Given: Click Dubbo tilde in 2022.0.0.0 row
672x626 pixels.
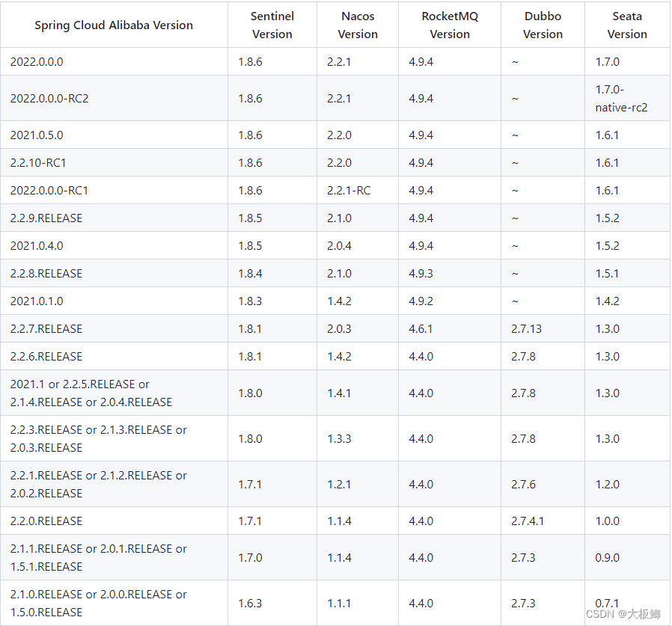Looking at the screenshot, I should (x=515, y=62).
